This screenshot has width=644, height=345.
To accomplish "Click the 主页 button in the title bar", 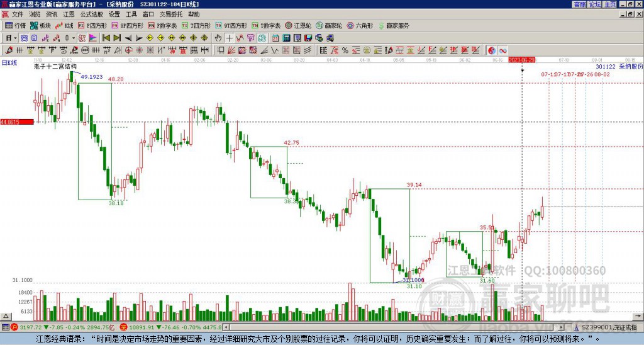I will 610,4.
